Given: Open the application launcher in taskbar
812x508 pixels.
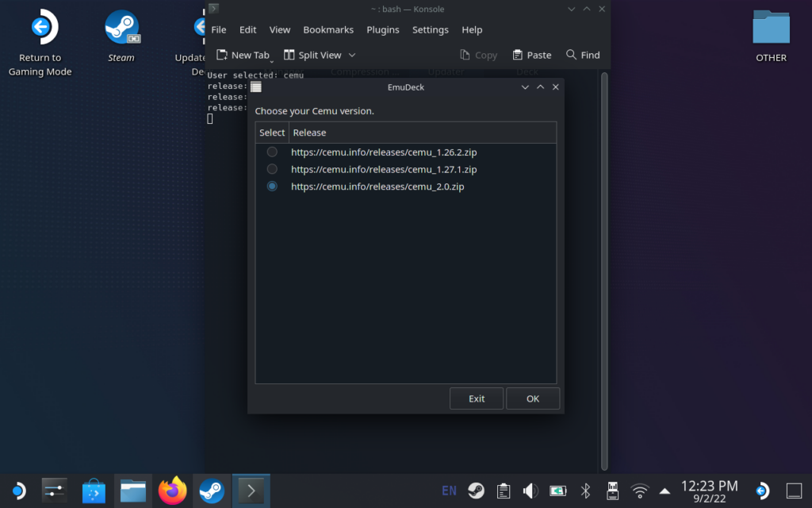Looking at the screenshot, I should tap(17, 491).
